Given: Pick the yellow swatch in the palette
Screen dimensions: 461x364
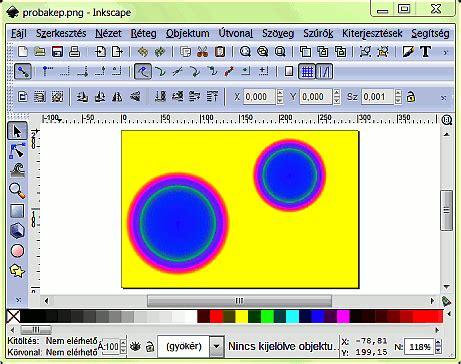Looking at the screenshot, I should pos(242,316).
